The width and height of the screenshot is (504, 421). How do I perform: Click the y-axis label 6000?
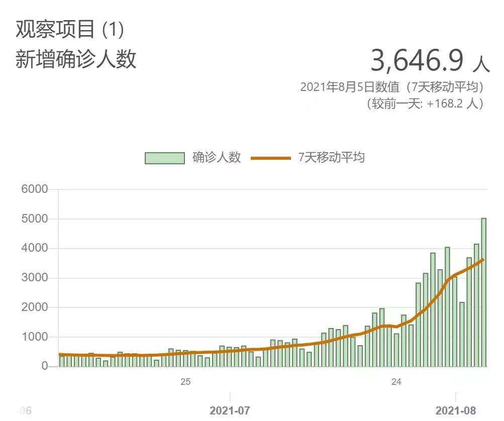pyautogui.click(x=34, y=189)
